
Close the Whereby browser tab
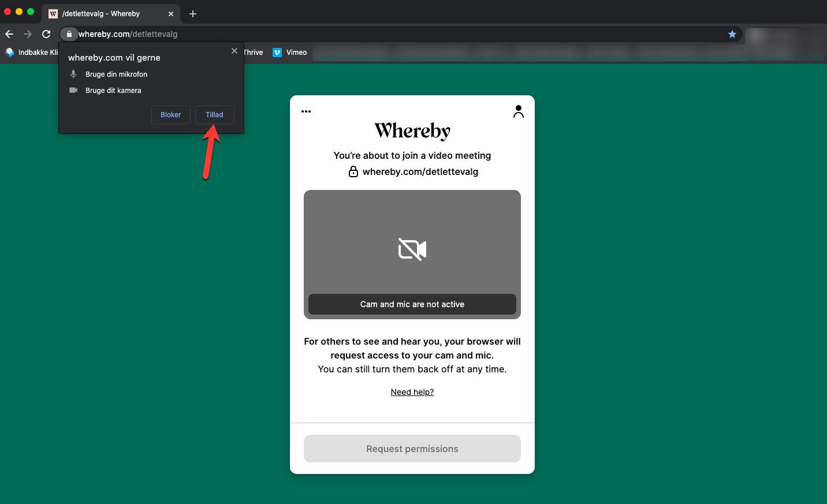(171, 14)
